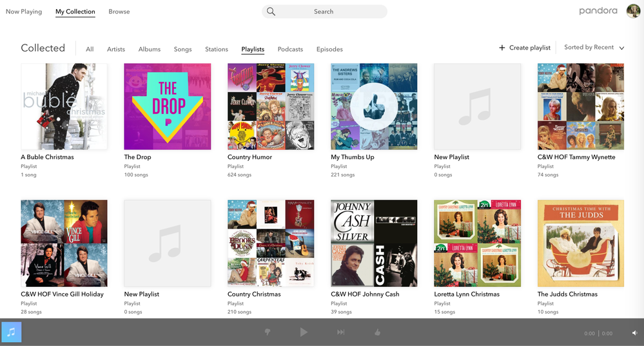Open The Drop playlist cover

167,106
